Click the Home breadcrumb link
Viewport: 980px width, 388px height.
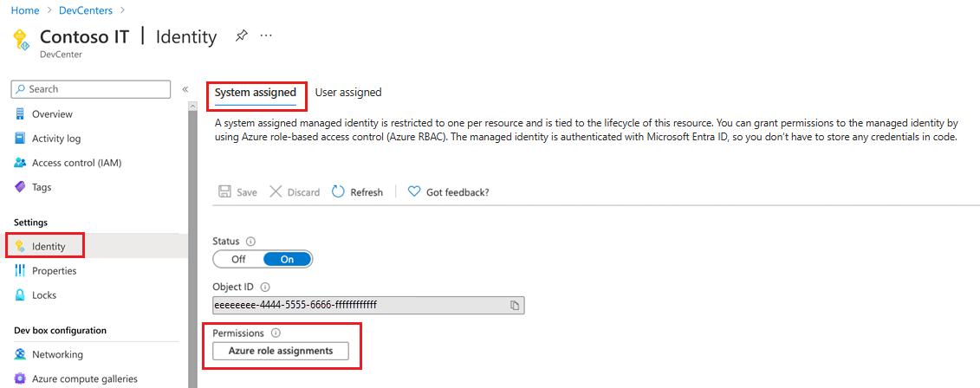coord(25,10)
